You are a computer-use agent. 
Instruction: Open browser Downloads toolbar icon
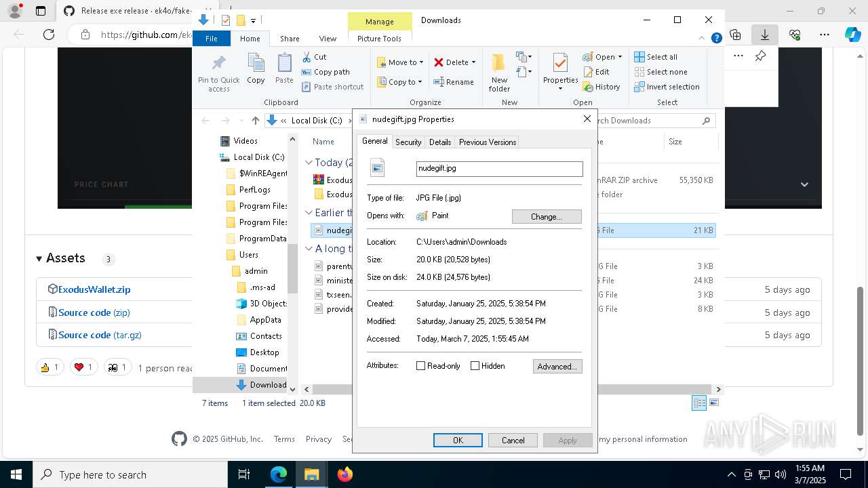pos(765,35)
